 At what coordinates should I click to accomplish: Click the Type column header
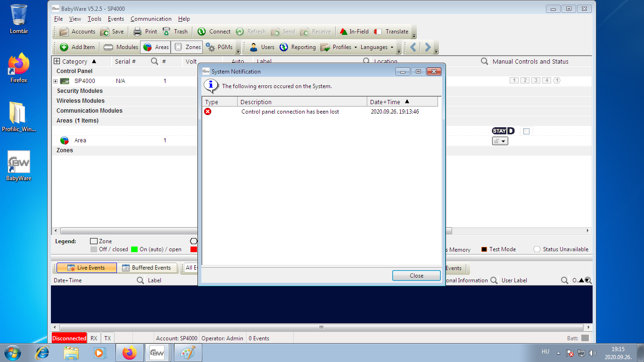(220, 102)
